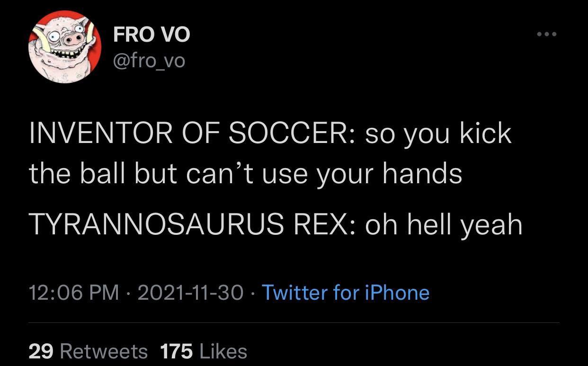Open FRO VO's profile via display name
This screenshot has width=588, height=366.
click(151, 35)
